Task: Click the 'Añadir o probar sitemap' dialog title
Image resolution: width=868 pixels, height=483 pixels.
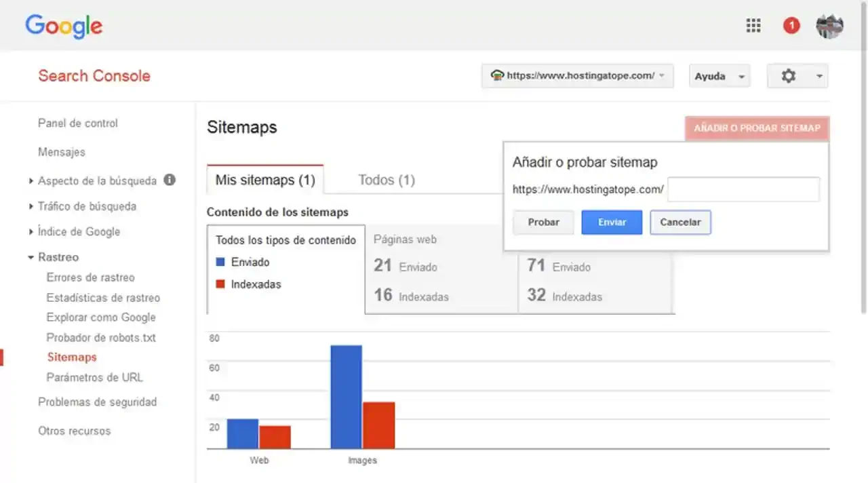Action: click(585, 163)
